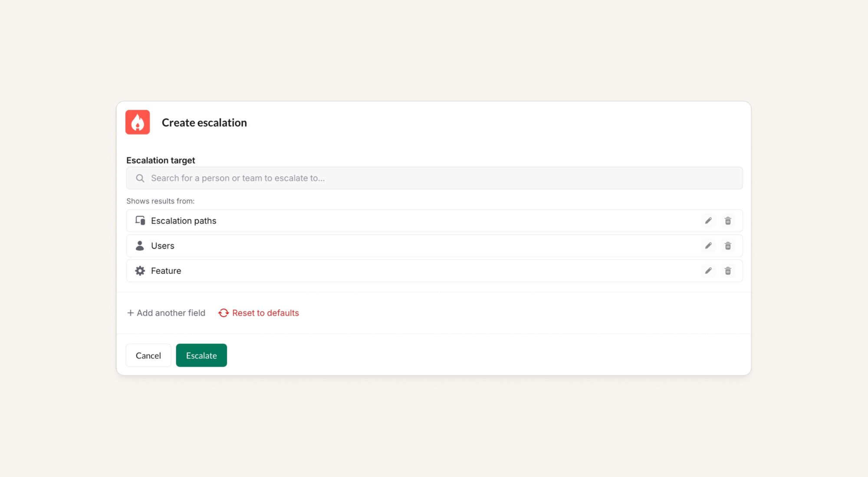Edit the Escalation paths source

click(708, 221)
